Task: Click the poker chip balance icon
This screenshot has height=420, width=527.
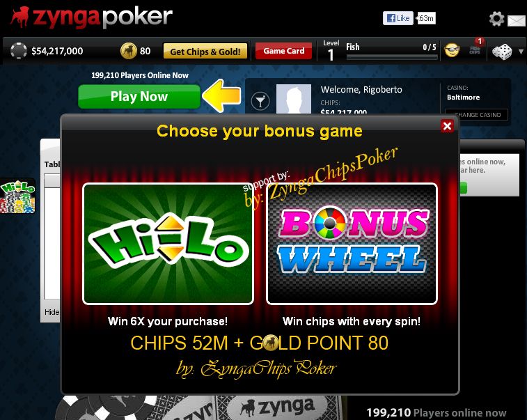Action: (x=19, y=51)
